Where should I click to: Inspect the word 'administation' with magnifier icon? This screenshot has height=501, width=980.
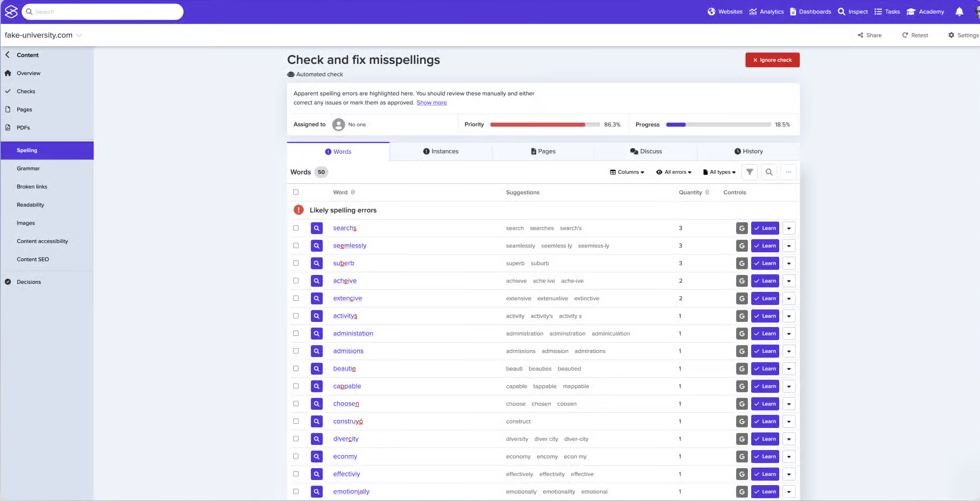317,334
